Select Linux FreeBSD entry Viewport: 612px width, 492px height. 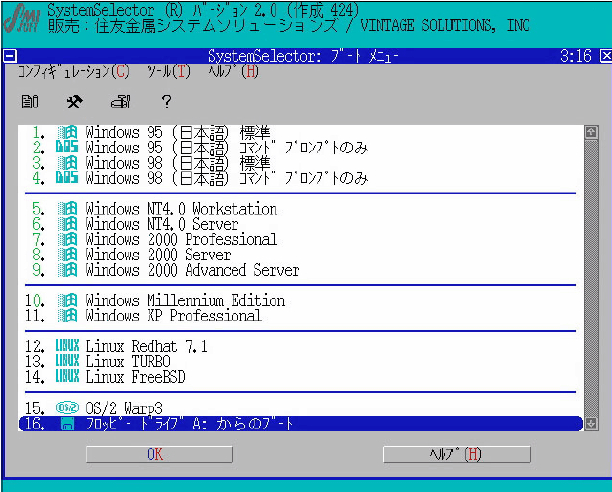(301, 377)
